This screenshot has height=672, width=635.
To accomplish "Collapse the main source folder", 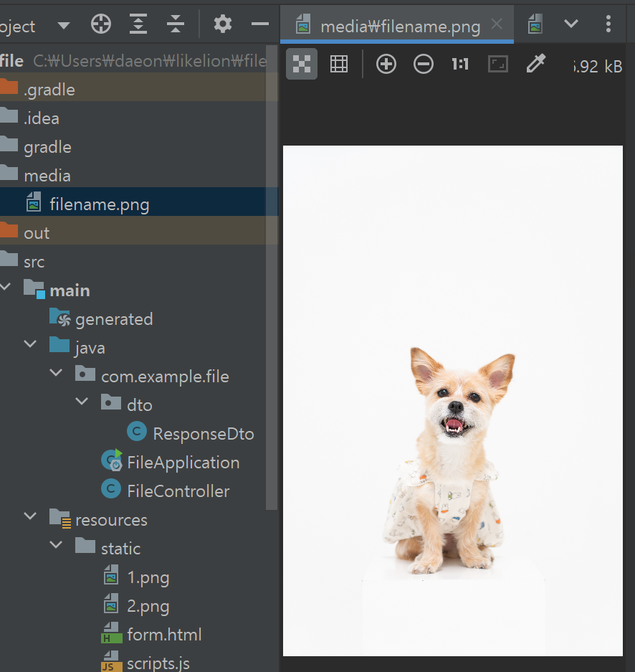I will (x=6, y=287).
